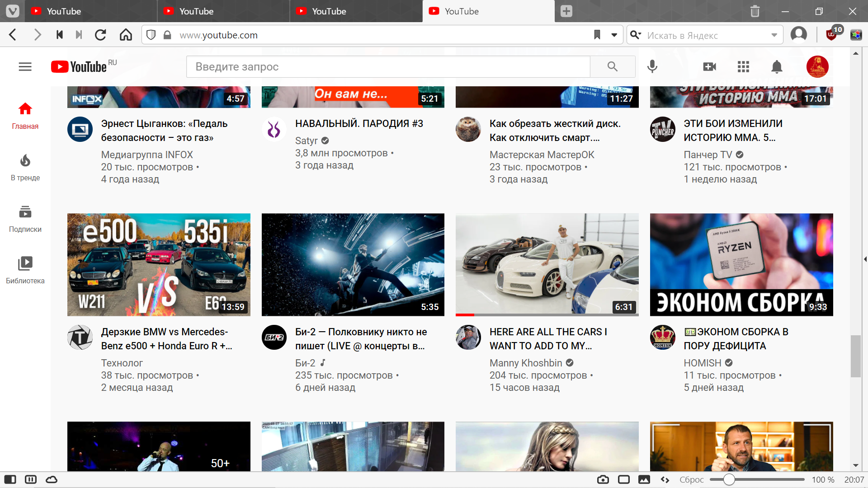Screen dimensions: 868x488
Task: Toggle page tiling in the status bar
Action: point(624,479)
